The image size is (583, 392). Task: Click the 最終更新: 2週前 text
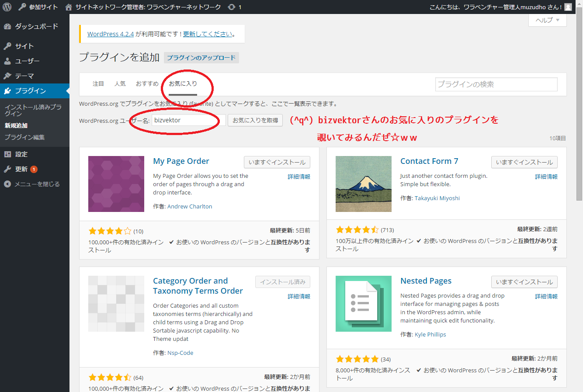pyautogui.click(x=538, y=229)
